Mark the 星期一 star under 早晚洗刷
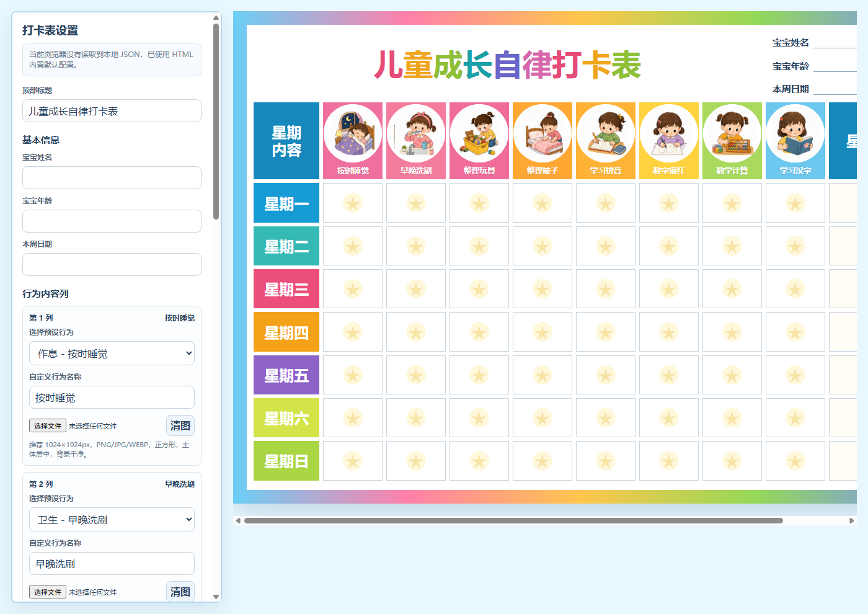 click(416, 203)
